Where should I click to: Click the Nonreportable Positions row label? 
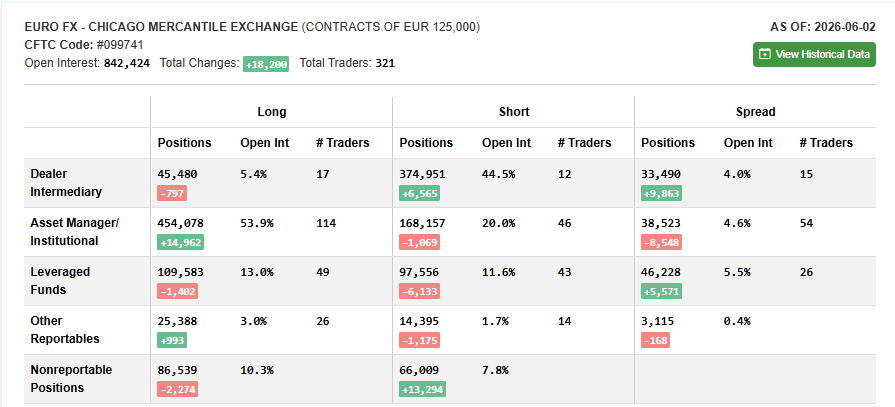click(x=71, y=379)
